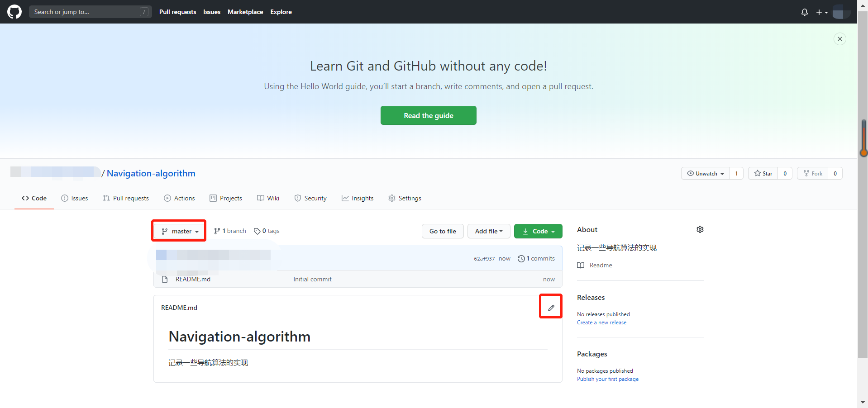Screen dimensions: 868x408
Task: Open Pull requests in the top navigation
Action: 177,12
